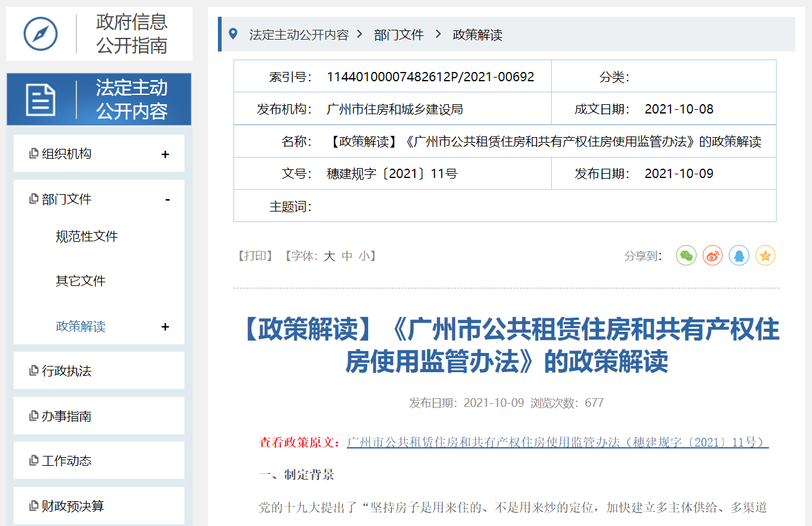The width and height of the screenshot is (812, 526).
Task: Click the WeChat share icon
Action: (x=686, y=256)
